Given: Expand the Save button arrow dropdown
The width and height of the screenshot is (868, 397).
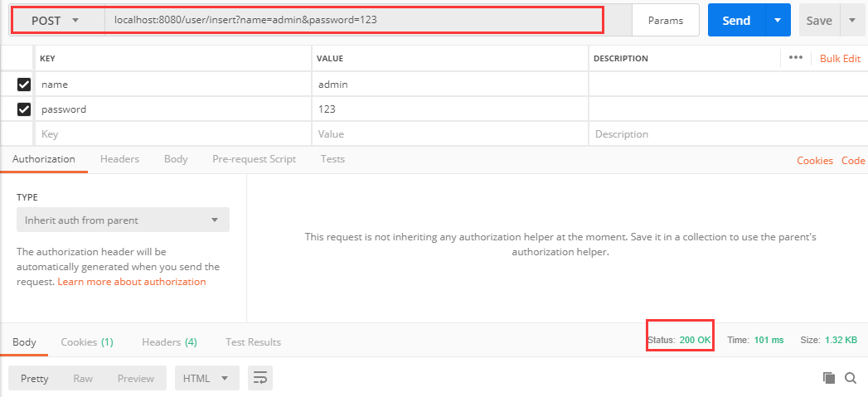Looking at the screenshot, I should click(x=851, y=21).
